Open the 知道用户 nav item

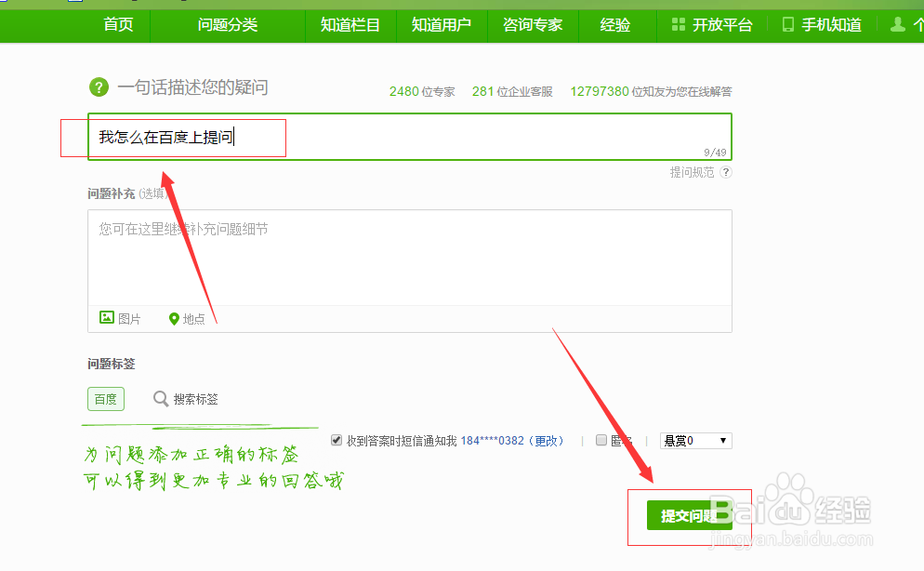click(x=442, y=25)
